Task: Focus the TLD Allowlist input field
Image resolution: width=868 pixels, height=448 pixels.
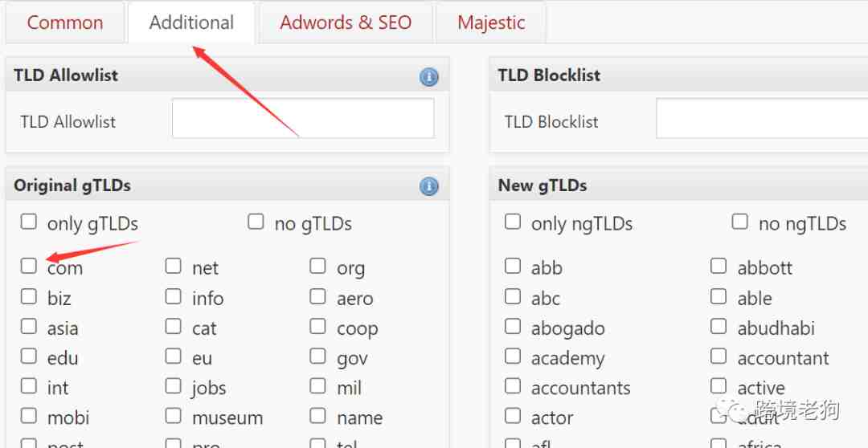Action: (x=303, y=118)
